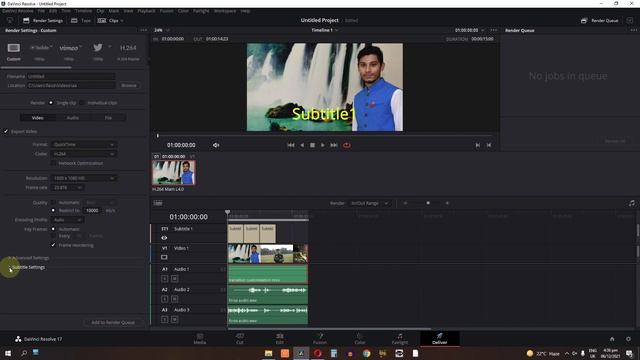Click the Restrict to bitrate value field
640x360 pixels.
pyautogui.click(x=92, y=211)
